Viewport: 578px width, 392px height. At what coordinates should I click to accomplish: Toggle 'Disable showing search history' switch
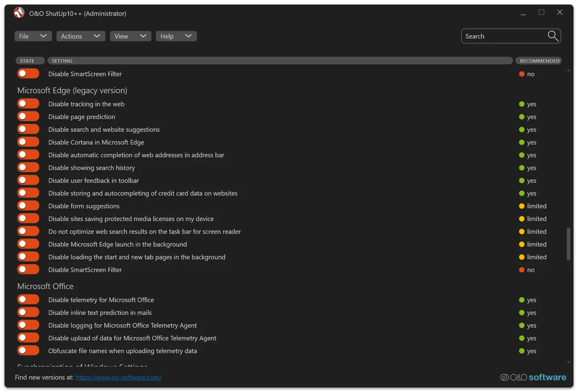(x=28, y=168)
